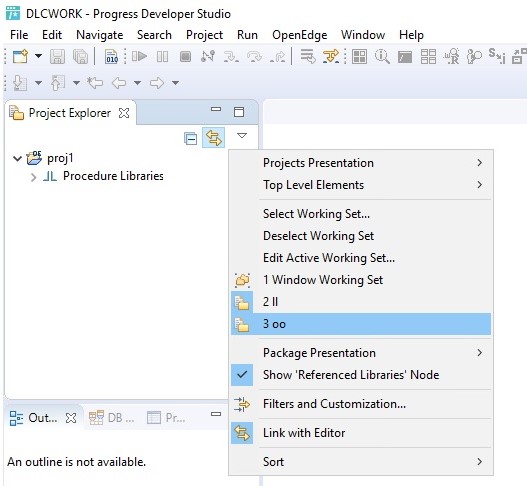Select 1 Window Working Set entry
Image resolution: width=527 pixels, height=486 pixels.
[x=361, y=280]
